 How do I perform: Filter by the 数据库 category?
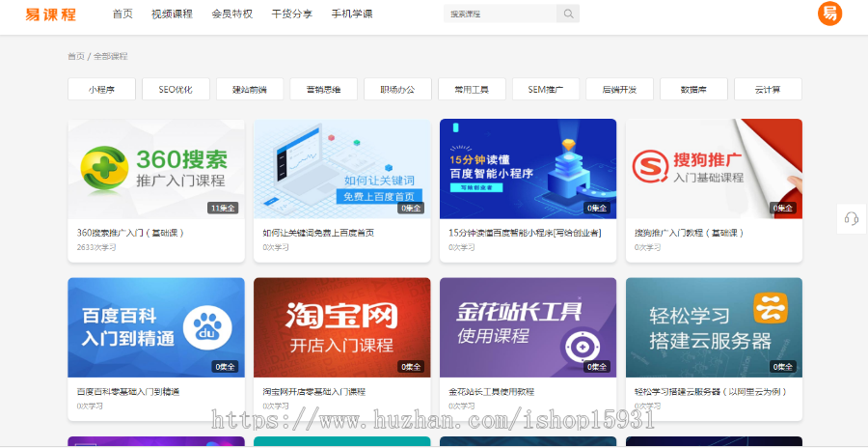693,89
